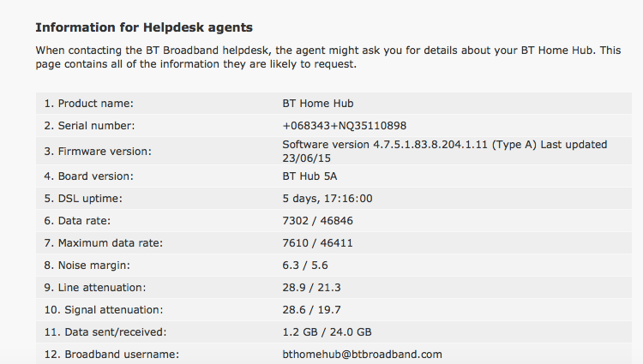643x364 pixels.
Task: Select the Product name row label
Action: pyautogui.click(x=88, y=103)
